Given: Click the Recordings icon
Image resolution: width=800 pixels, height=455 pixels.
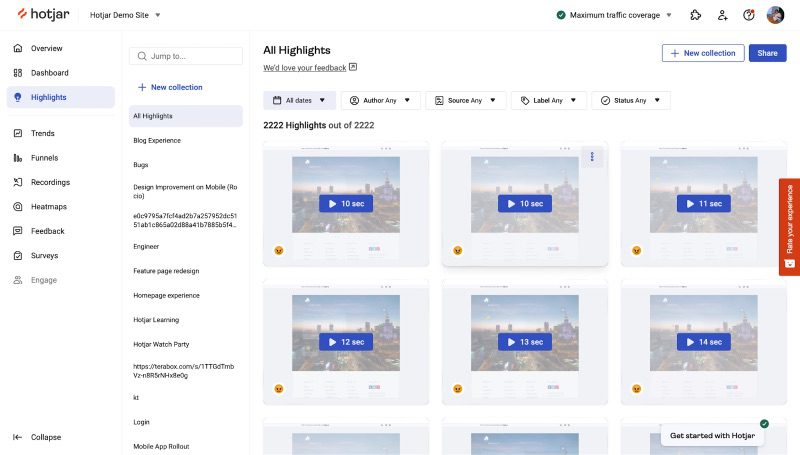Looking at the screenshot, I should click(18, 182).
